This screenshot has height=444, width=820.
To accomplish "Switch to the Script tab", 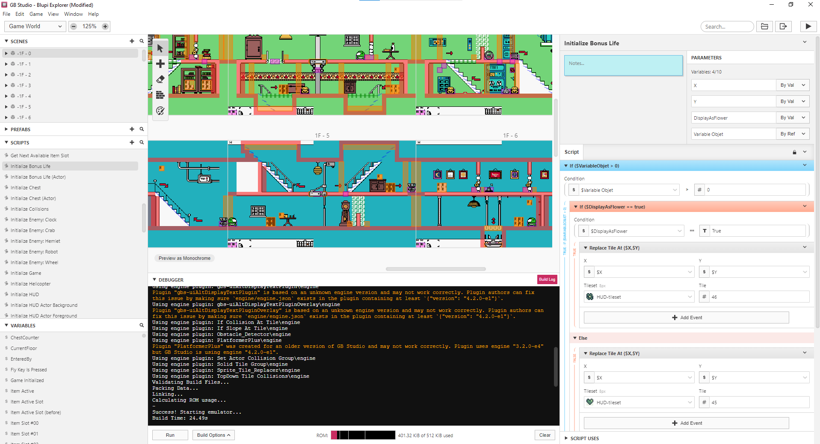I will [572, 152].
